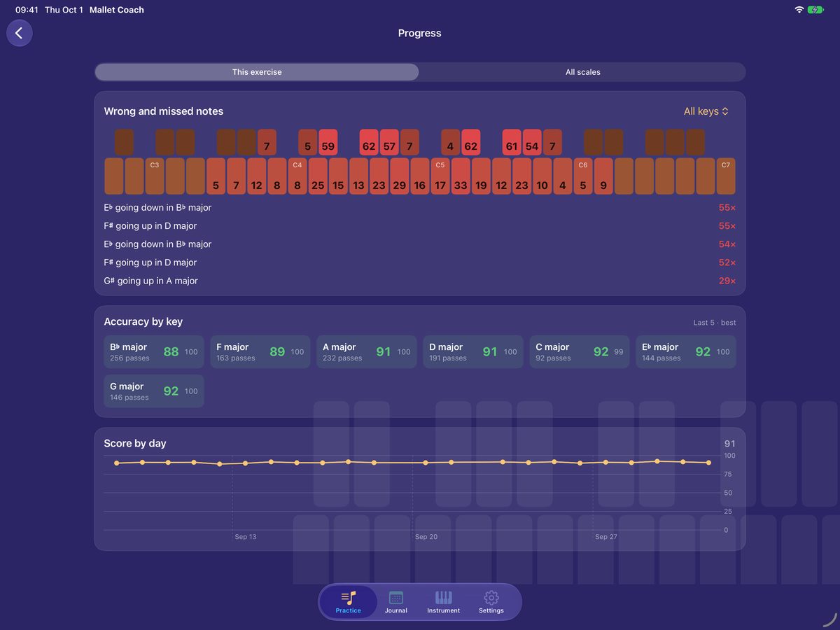
Task: Switch to All scales segment
Action: [x=583, y=72]
